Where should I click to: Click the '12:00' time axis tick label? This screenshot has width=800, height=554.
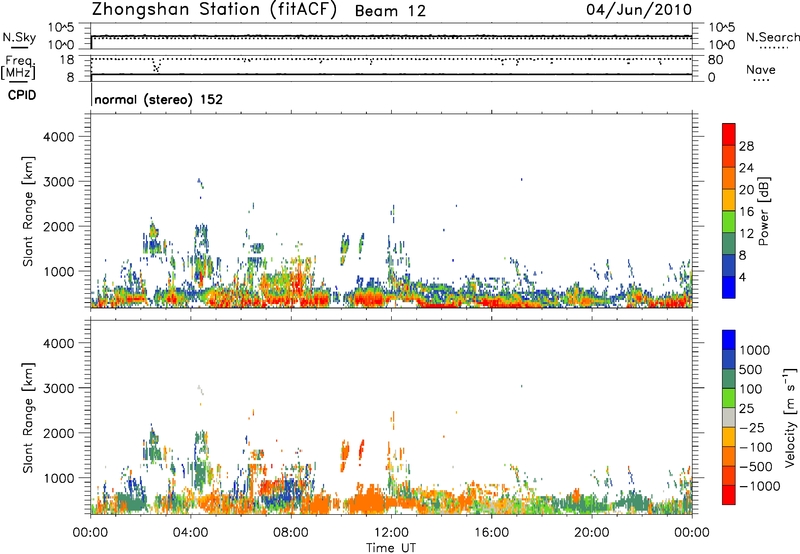tap(391, 533)
